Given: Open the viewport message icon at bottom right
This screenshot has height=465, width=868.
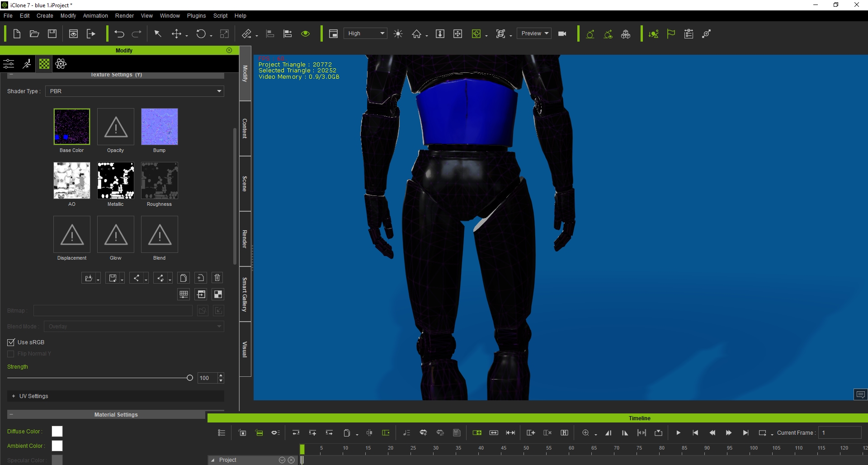Looking at the screenshot, I should (x=860, y=395).
